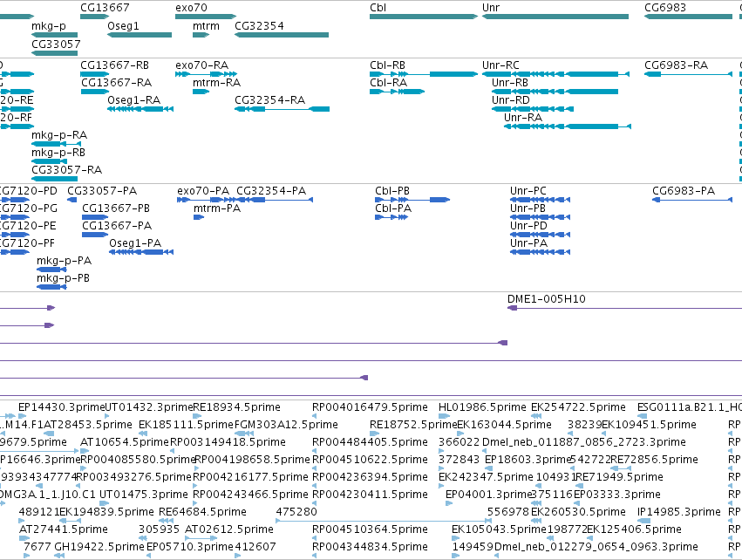This screenshot has width=742, height=560.
Task: Select the CG32354-RA transcript
Action: (x=282, y=109)
